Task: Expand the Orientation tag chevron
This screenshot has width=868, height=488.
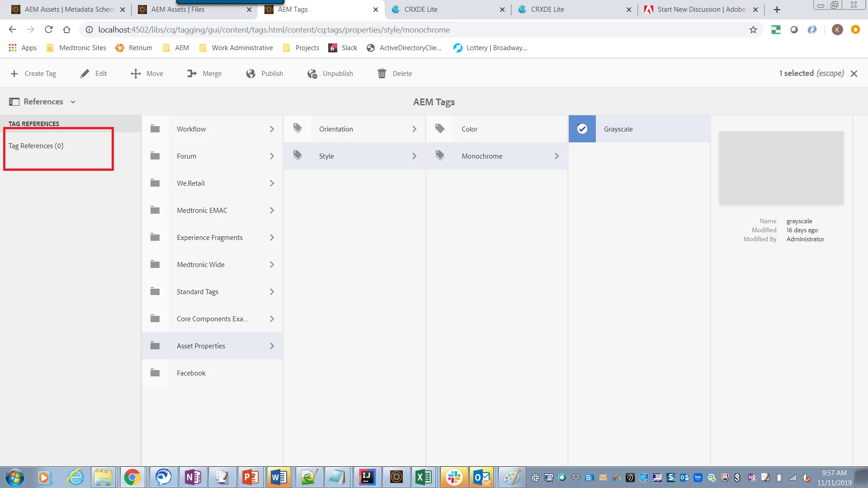Action: point(414,129)
